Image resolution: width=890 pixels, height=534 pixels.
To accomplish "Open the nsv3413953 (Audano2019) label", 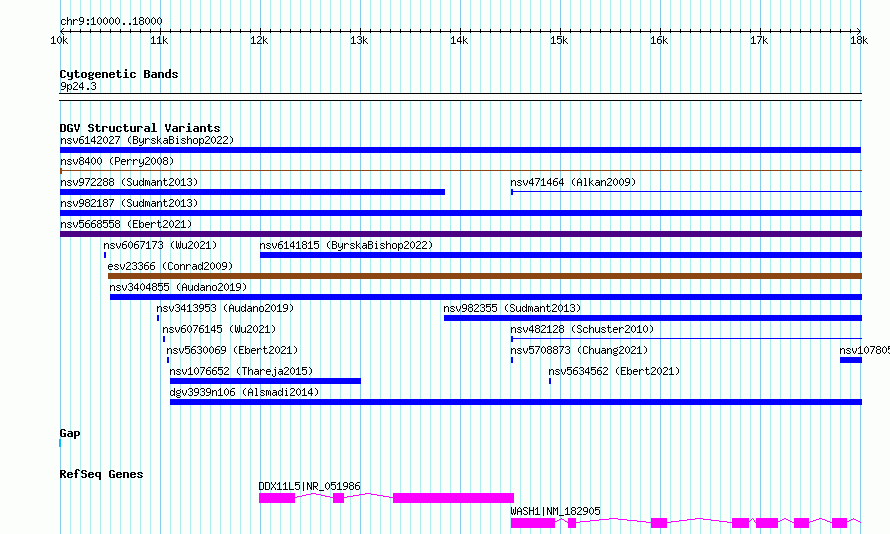I will tap(225, 308).
